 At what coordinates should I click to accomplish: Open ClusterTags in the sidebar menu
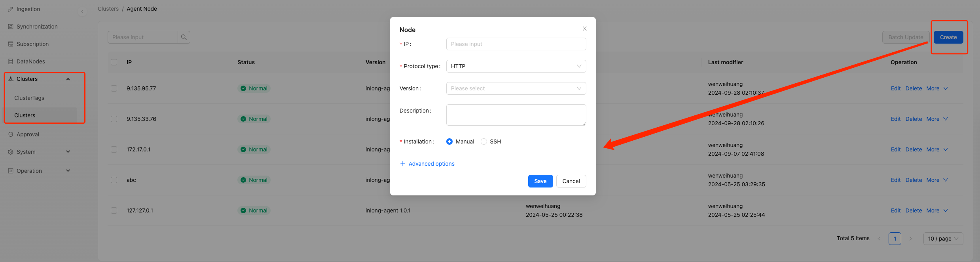(29, 98)
